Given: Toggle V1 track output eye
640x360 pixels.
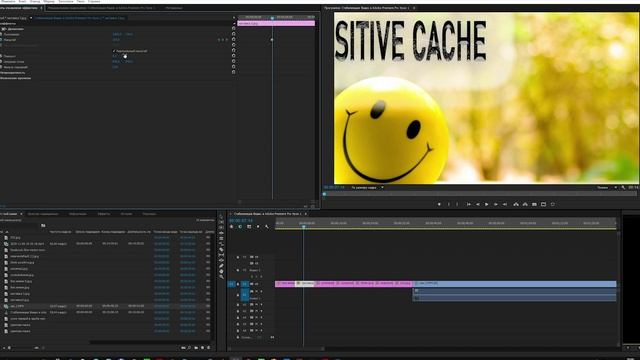Looking at the screenshot, I should [x=256, y=284].
